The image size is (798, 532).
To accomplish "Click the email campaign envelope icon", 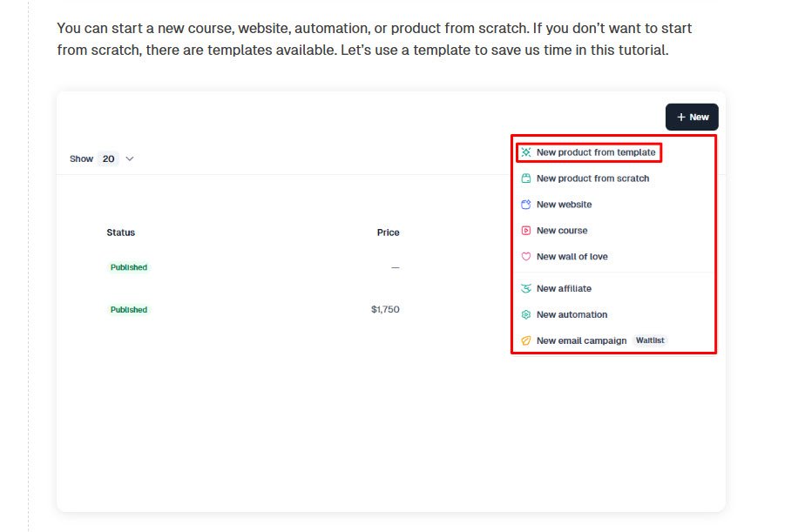I will point(524,340).
